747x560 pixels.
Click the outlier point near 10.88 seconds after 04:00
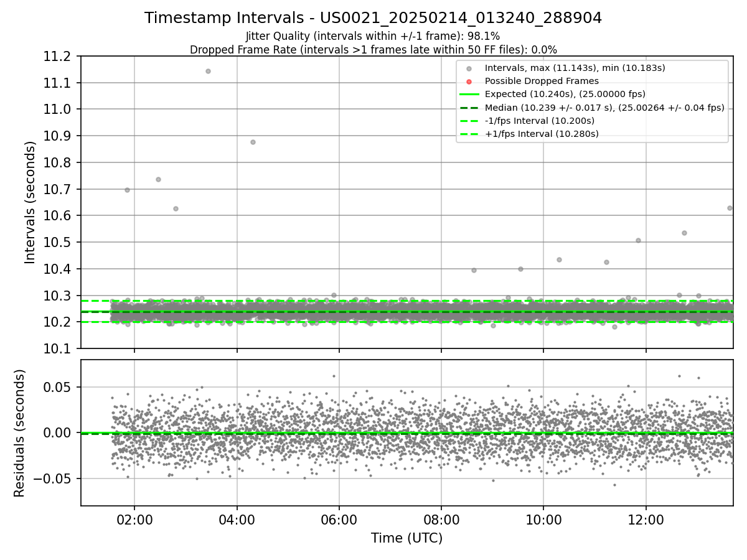click(253, 142)
